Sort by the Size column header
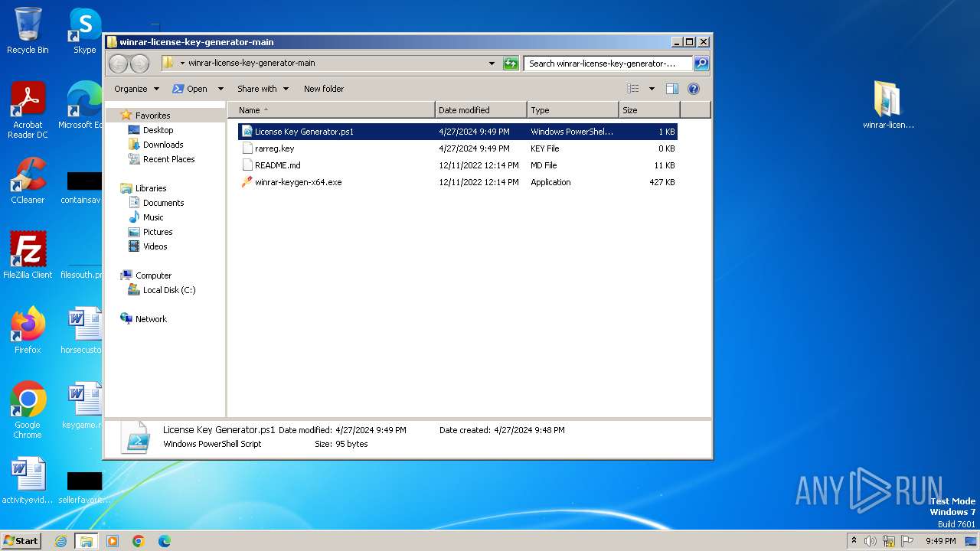 pos(649,110)
